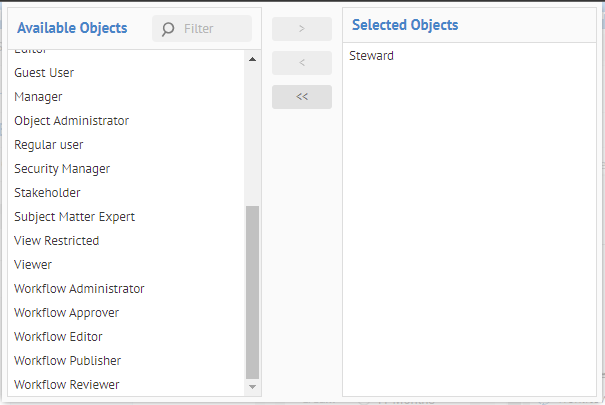Image resolution: width=605 pixels, height=405 pixels.
Task: Choose the Manager role
Action: [39, 97]
